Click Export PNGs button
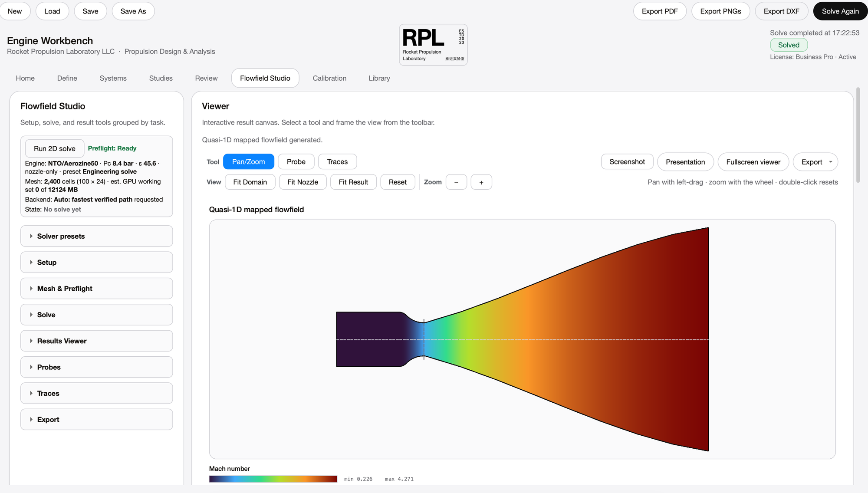This screenshot has height=493, width=868. (x=720, y=11)
